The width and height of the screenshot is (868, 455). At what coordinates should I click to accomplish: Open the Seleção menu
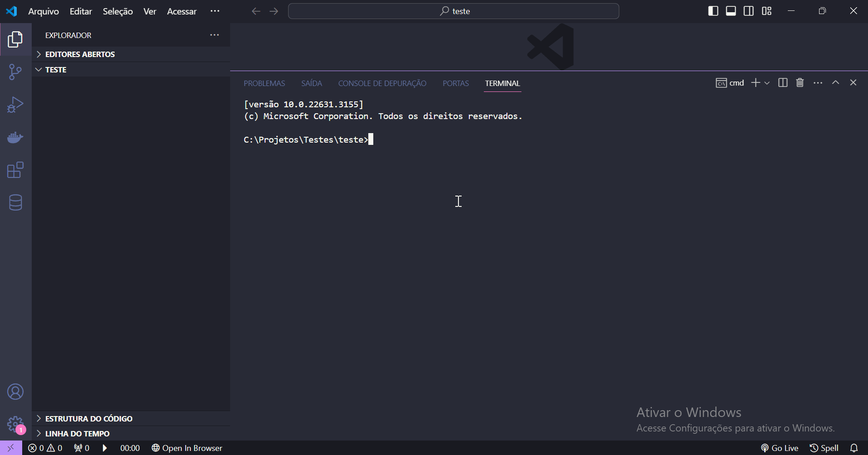point(118,11)
